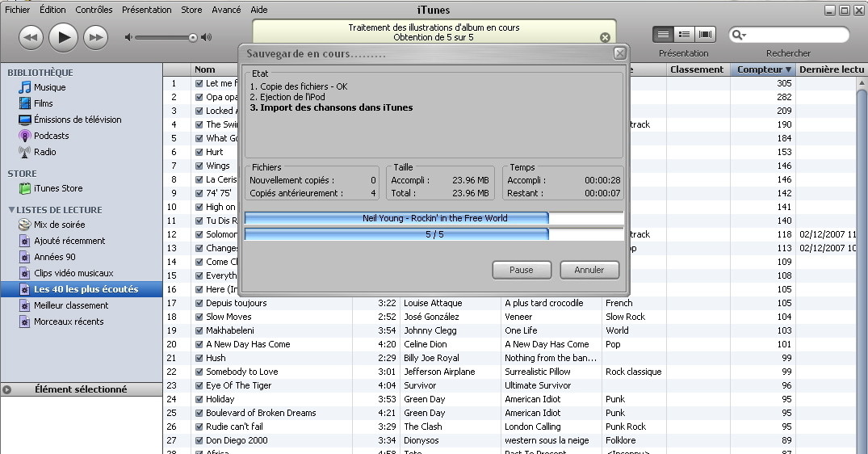Collapse the LISTES DE LECTURE section
Image resolution: width=868 pixels, height=454 pixels.
click(11, 210)
